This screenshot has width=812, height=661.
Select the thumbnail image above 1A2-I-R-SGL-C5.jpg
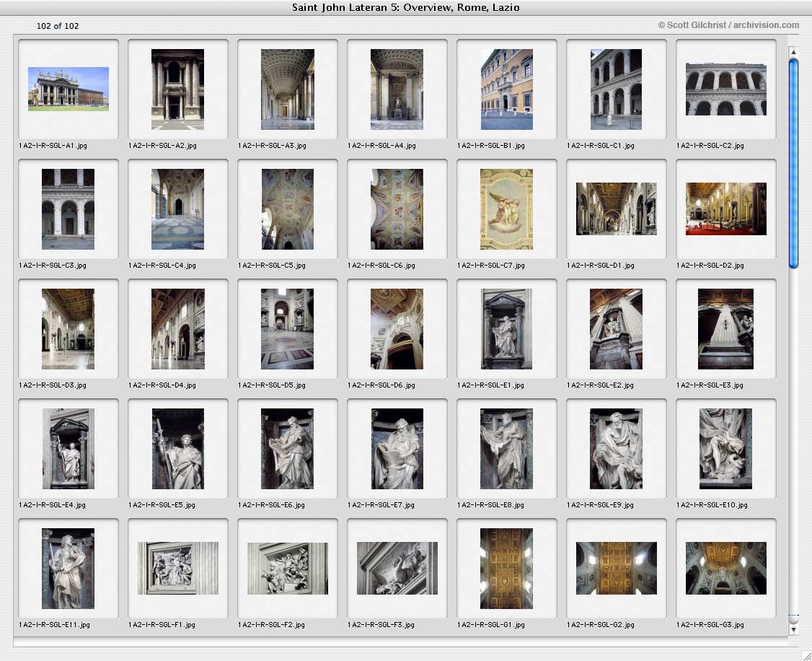pos(288,209)
